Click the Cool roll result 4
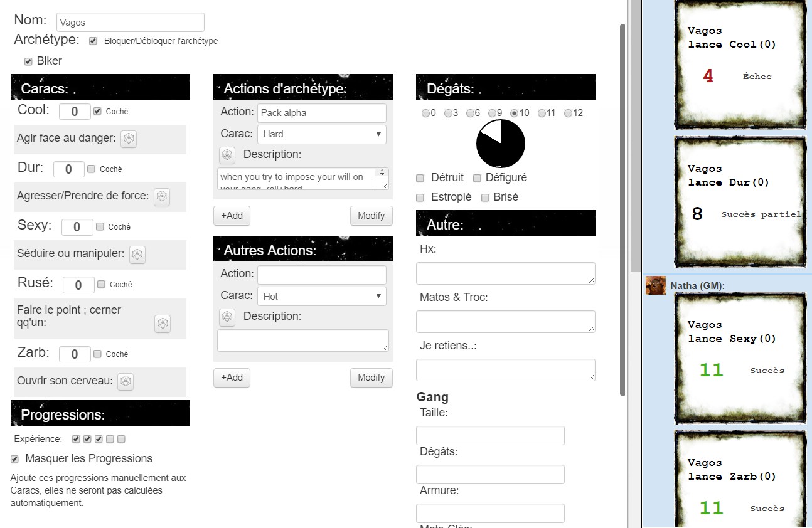 (x=708, y=77)
